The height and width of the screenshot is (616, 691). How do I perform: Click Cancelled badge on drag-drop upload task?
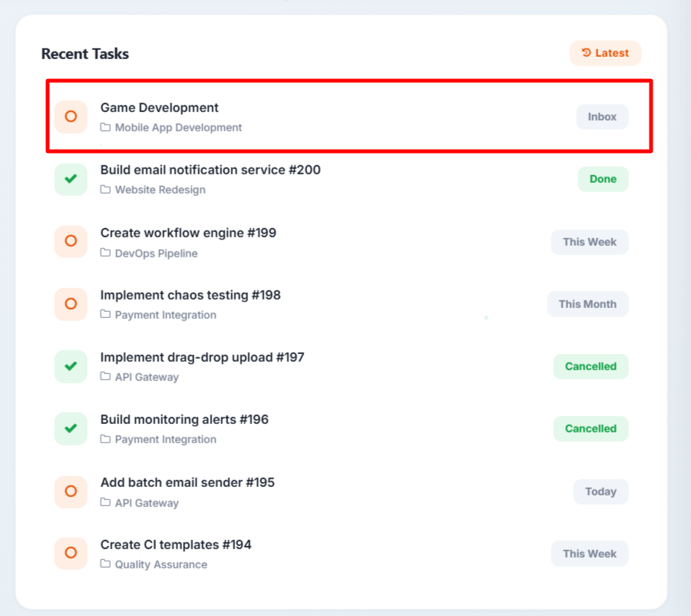tap(590, 366)
